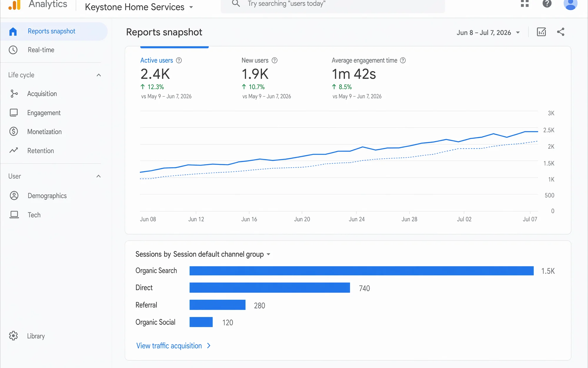
Task: Open the help question mark icon
Action: point(547,4)
